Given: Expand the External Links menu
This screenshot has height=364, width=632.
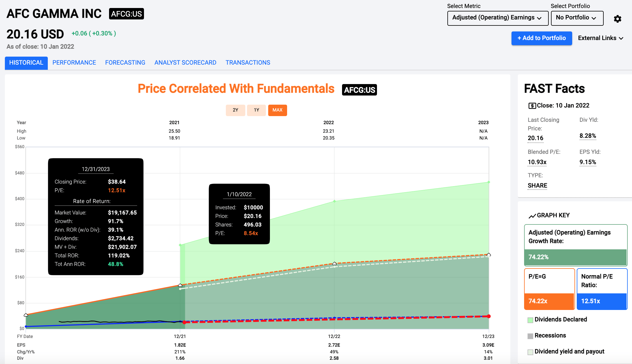Looking at the screenshot, I should click(600, 38).
